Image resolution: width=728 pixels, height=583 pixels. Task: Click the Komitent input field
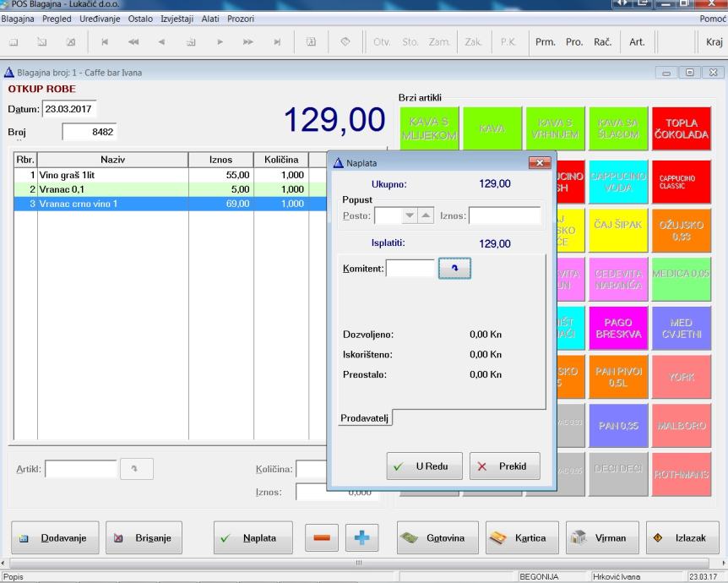point(410,269)
